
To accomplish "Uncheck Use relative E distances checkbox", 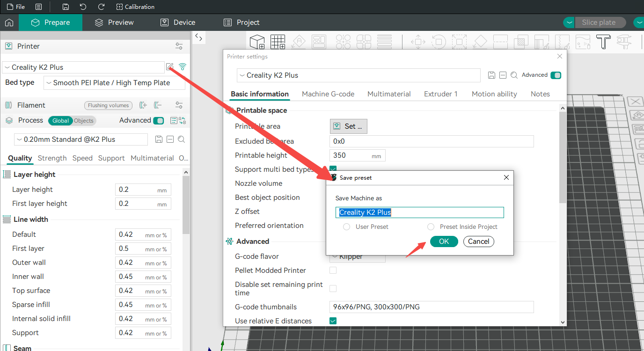I will (333, 321).
